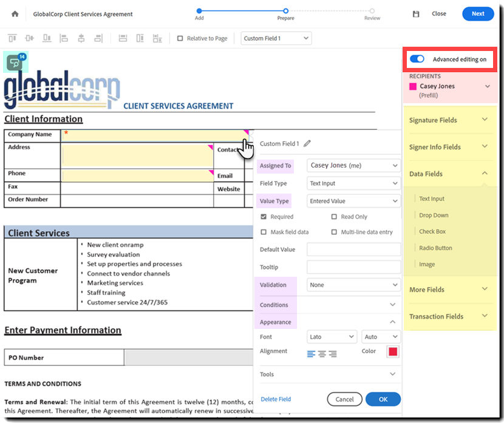The width and height of the screenshot is (504, 423).
Task: Select Check Box data field
Action: [x=432, y=231]
